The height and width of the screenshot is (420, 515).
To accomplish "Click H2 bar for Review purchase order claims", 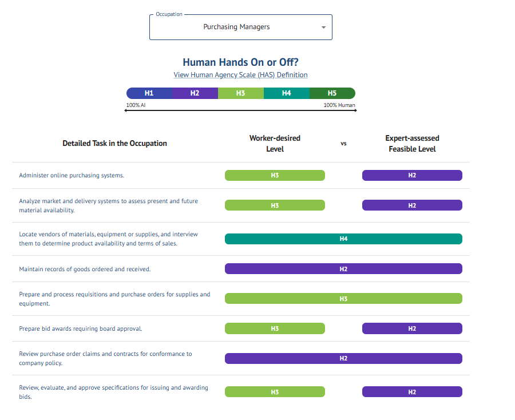I will (x=343, y=358).
